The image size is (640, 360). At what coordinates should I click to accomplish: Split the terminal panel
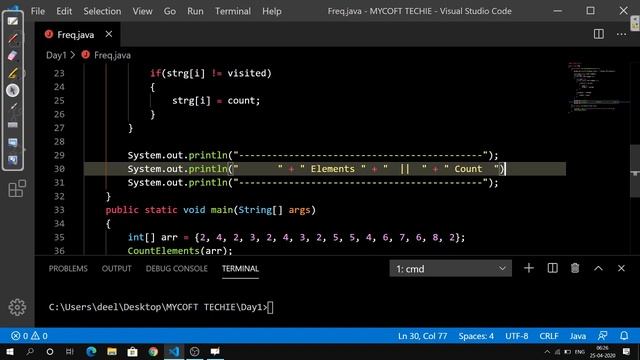point(552,268)
